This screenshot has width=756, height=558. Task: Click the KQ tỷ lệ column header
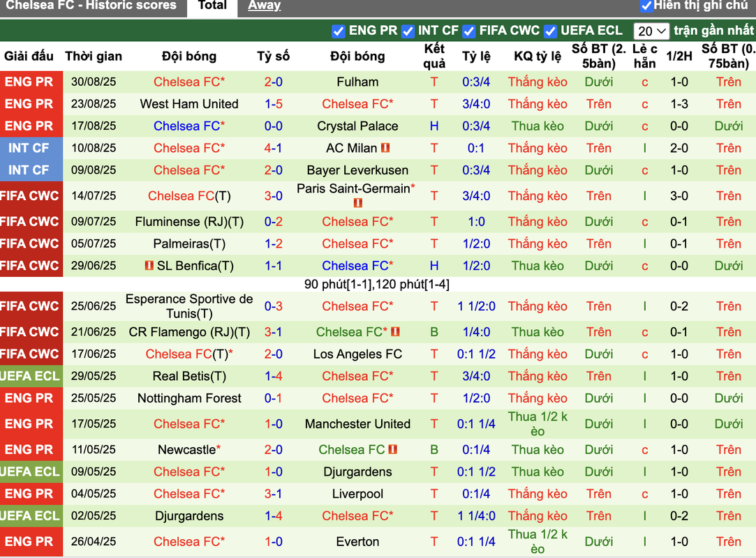click(537, 56)
